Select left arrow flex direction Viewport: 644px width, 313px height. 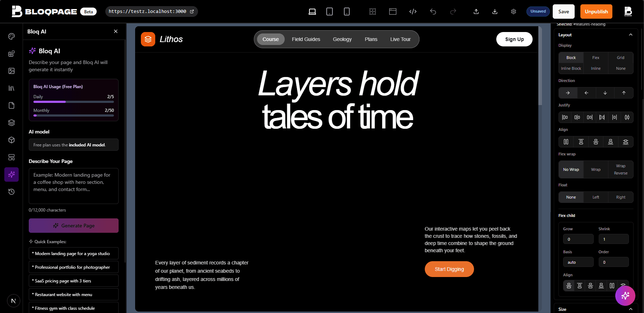586,93
